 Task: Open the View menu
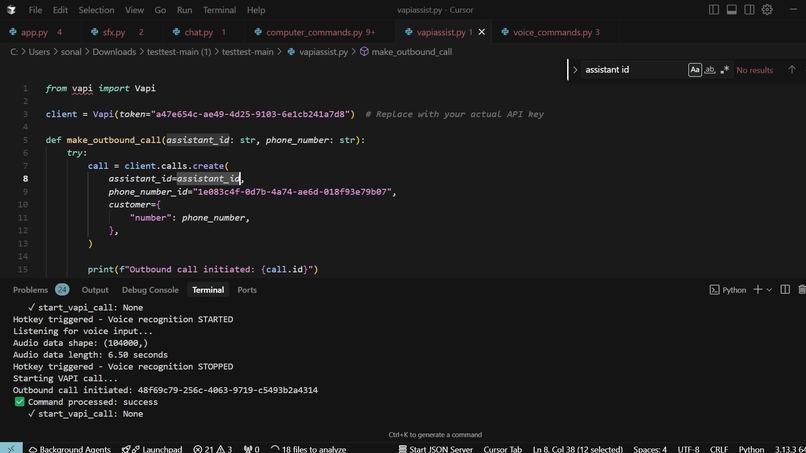click(134, 10)
